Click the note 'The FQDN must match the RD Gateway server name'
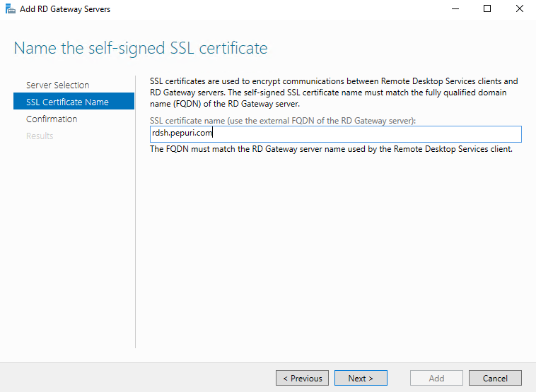The width and height of the screenshot is (536, 392). pyautogui.click(x=331, y=149)
